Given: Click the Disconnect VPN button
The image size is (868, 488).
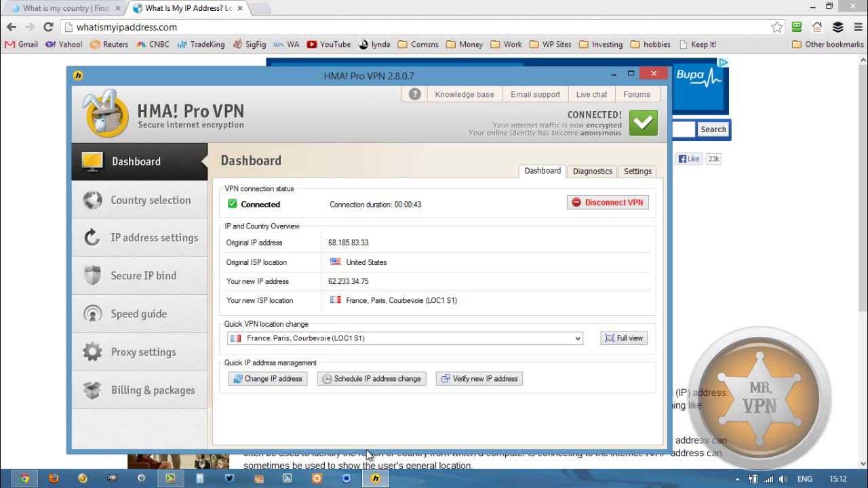Looking at the screenshot, I should (608, 202).
